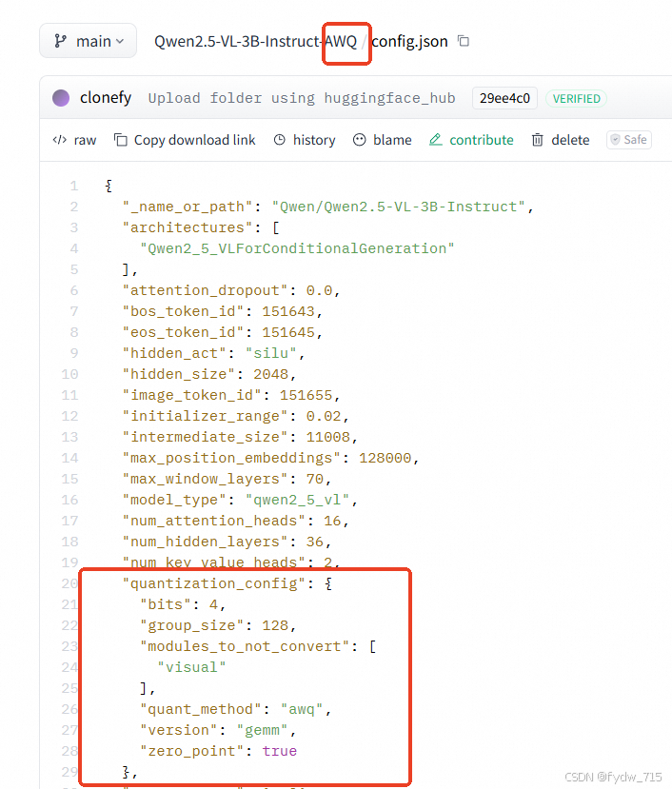672x789 pixels.
Task: Click the "bits" key on line 21
Action: [x=166, y=604]
